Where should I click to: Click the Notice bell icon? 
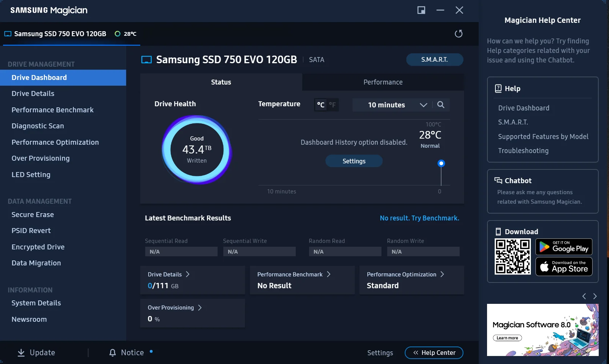(112, 353)
